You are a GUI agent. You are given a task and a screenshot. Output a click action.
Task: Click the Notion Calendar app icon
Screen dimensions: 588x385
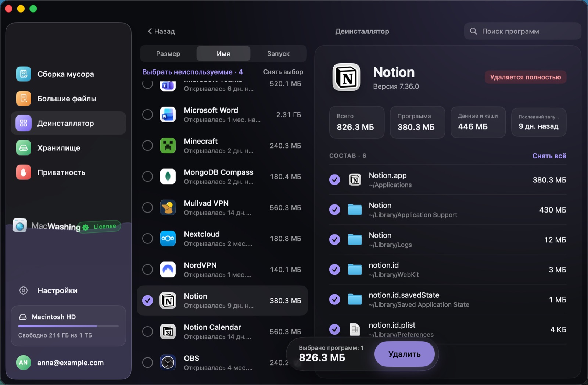tap(168, 332)
